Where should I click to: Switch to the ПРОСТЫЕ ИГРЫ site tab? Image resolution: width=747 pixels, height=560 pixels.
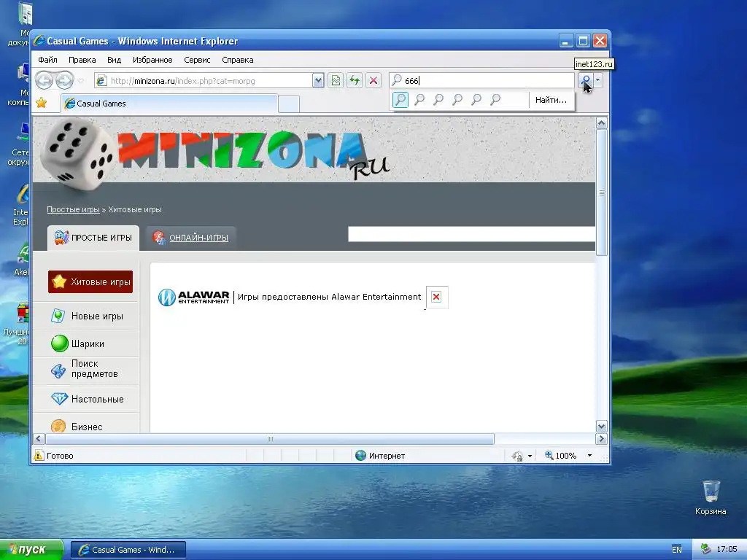coord(93,238)
